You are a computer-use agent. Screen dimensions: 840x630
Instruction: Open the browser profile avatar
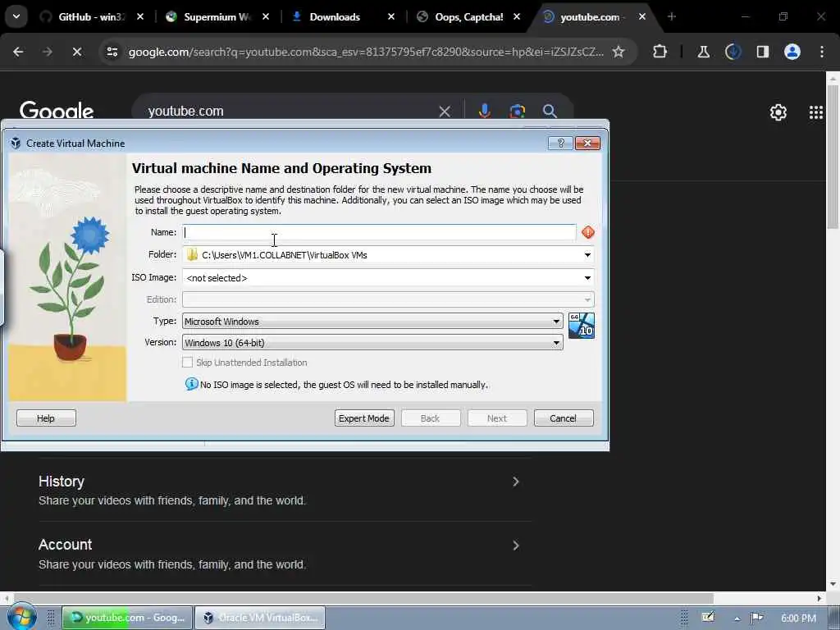pyautogui.click(x=792, y=52)
